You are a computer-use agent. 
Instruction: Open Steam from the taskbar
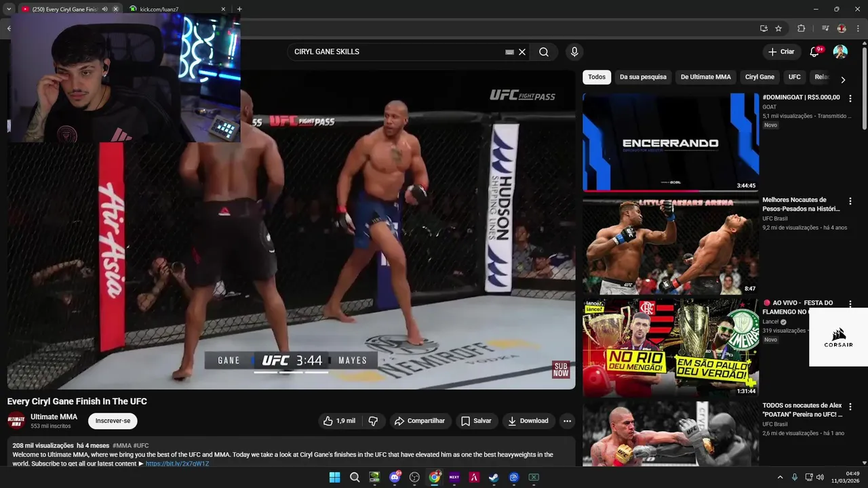click(494, 477)
